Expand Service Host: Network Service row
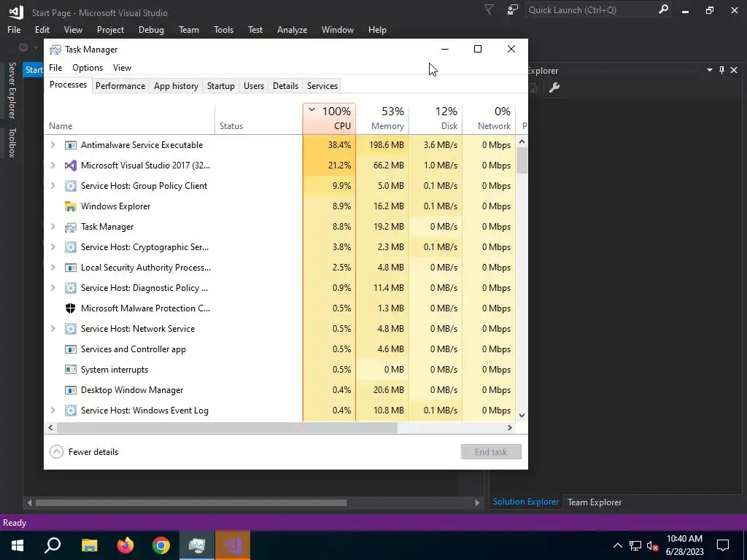The image size is (747, 560). (53, 329)
